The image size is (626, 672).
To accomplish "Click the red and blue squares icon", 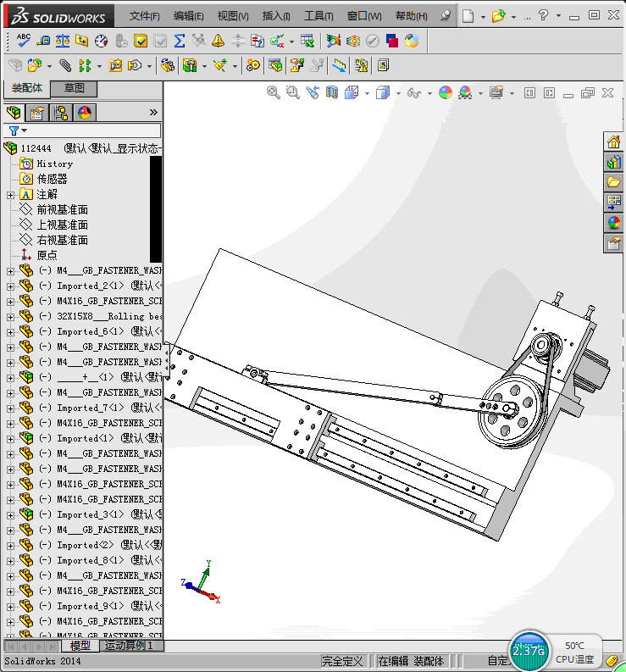I will (x=391, y=41).
